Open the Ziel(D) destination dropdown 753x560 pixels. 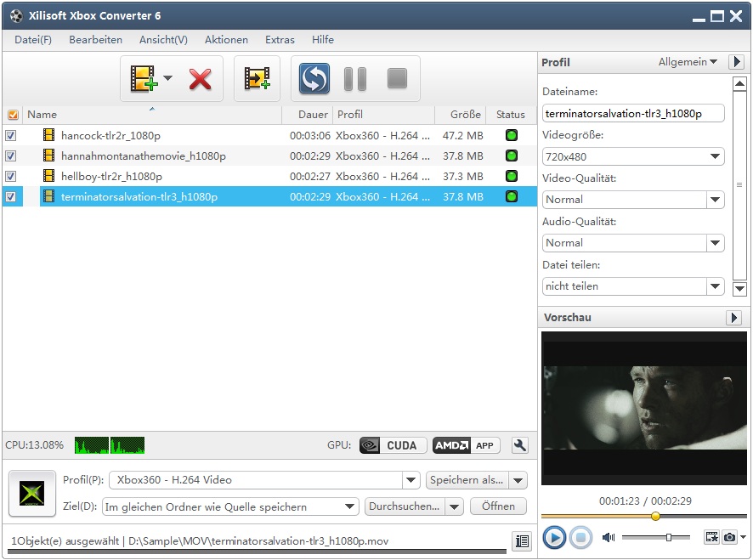tap(230, 506)
